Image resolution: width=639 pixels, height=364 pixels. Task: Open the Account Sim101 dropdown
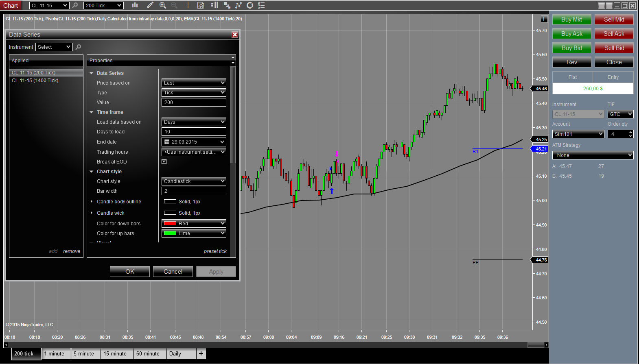[578, 134]
